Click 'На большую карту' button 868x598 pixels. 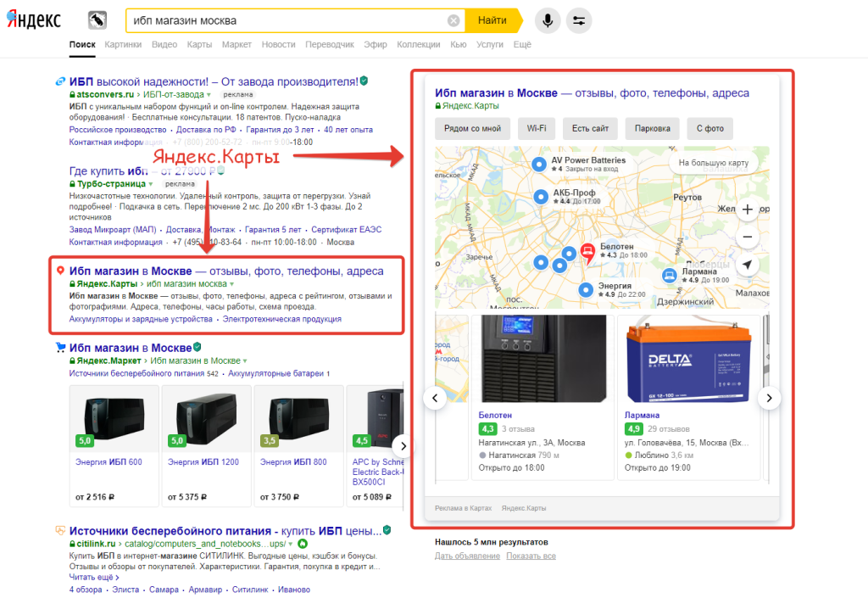pos(714,163)
